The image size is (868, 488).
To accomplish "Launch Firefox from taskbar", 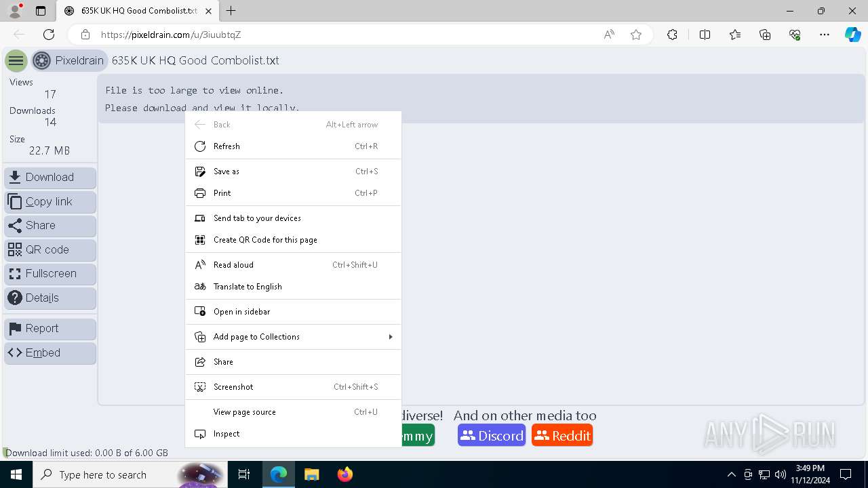I will (345, 474).
